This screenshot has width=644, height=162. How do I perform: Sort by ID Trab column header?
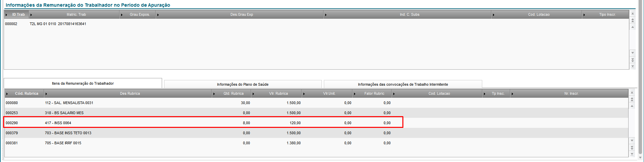pos(16,14)
